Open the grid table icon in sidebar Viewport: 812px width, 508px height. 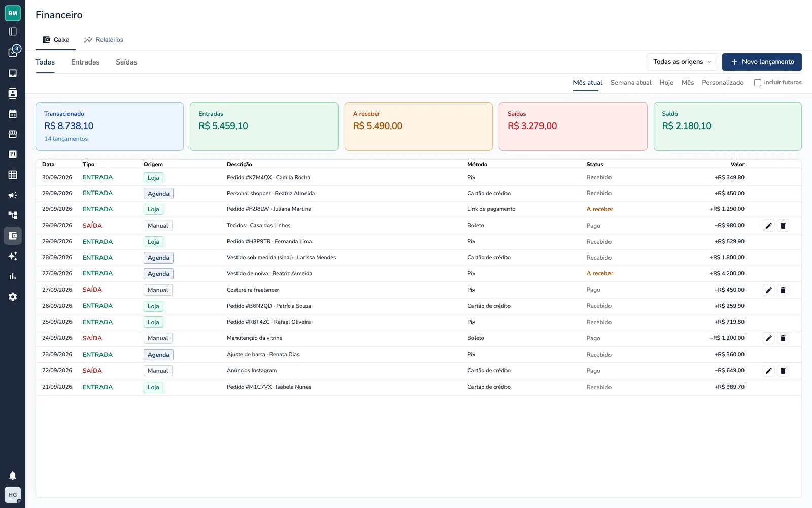(x=13, y=175)
